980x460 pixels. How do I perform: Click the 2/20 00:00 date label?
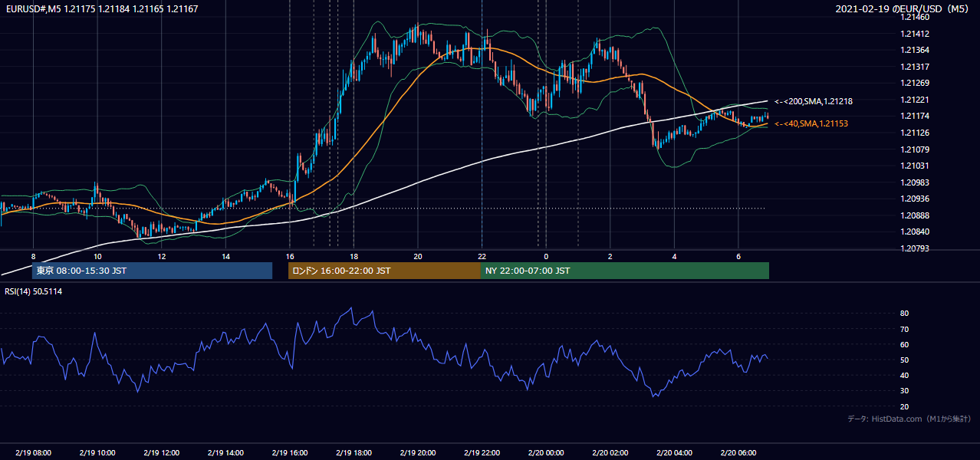tap(546, 453)
